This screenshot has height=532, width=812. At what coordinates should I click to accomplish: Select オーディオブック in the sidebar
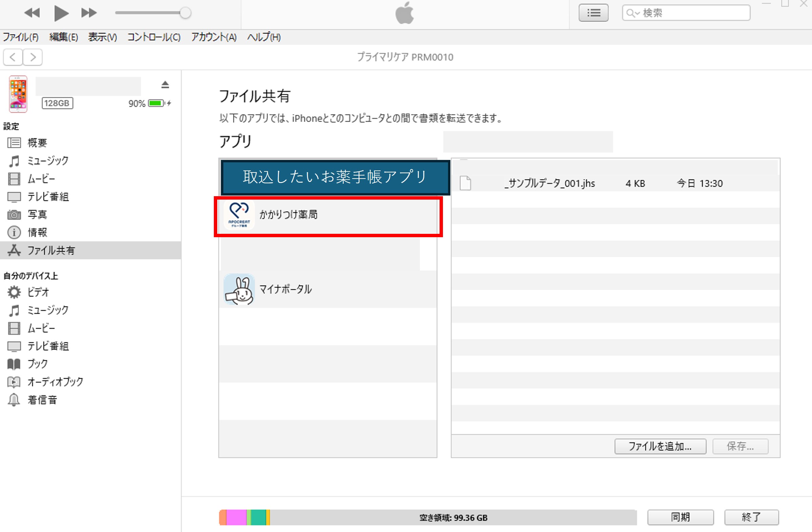tap(90, 382)
